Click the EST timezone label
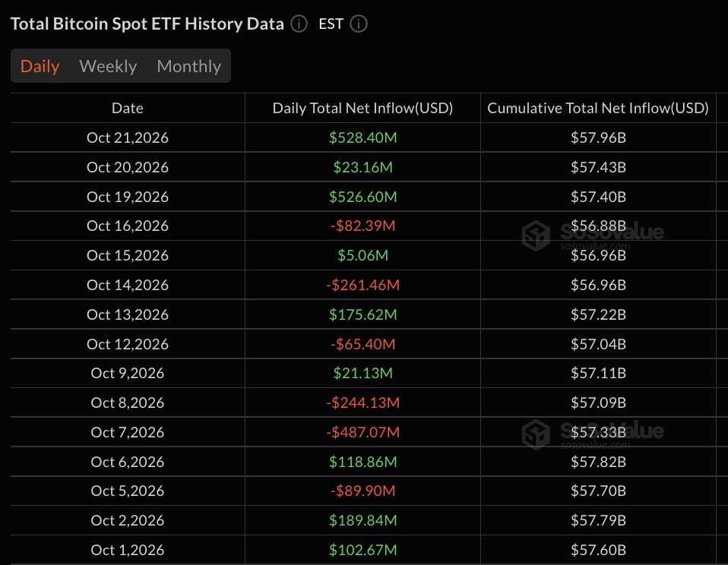Screen dimensions: 728x565 [x=331, y=24]
